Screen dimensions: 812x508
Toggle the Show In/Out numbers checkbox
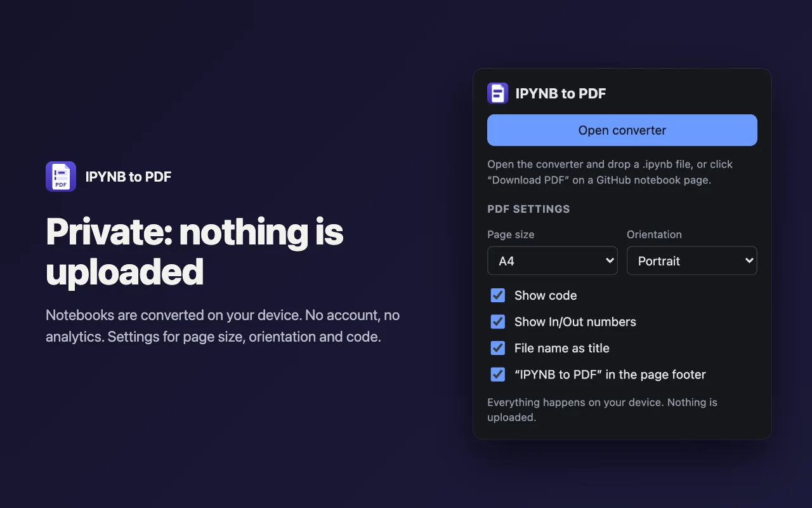coord(498,322)
